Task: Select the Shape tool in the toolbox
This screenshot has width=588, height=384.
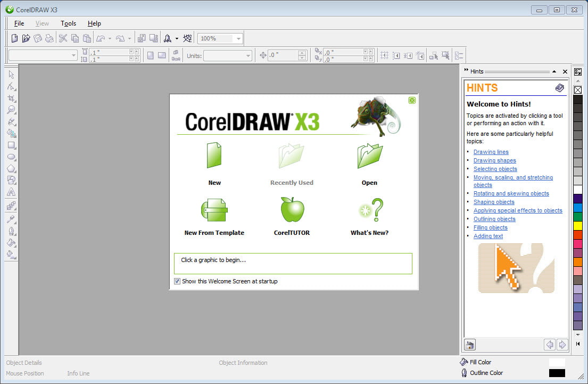Action: pos(11,87)
